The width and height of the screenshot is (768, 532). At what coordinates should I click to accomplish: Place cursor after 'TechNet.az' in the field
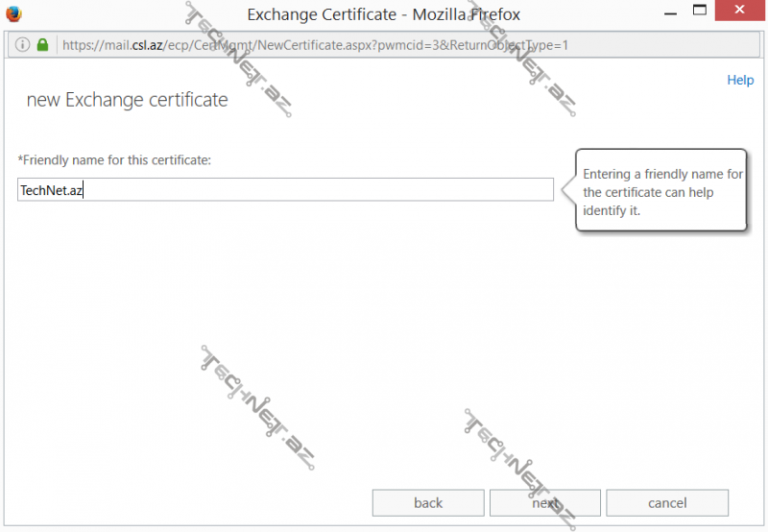[86, 190]
